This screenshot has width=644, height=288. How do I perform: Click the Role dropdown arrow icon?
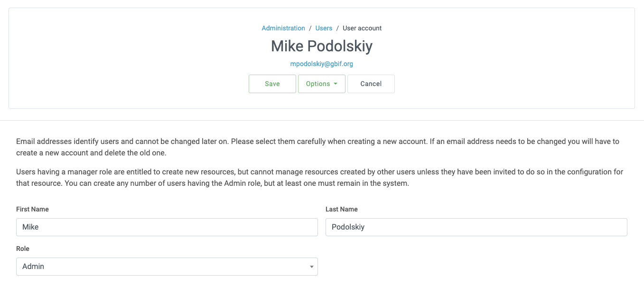[x=312, y=267]
